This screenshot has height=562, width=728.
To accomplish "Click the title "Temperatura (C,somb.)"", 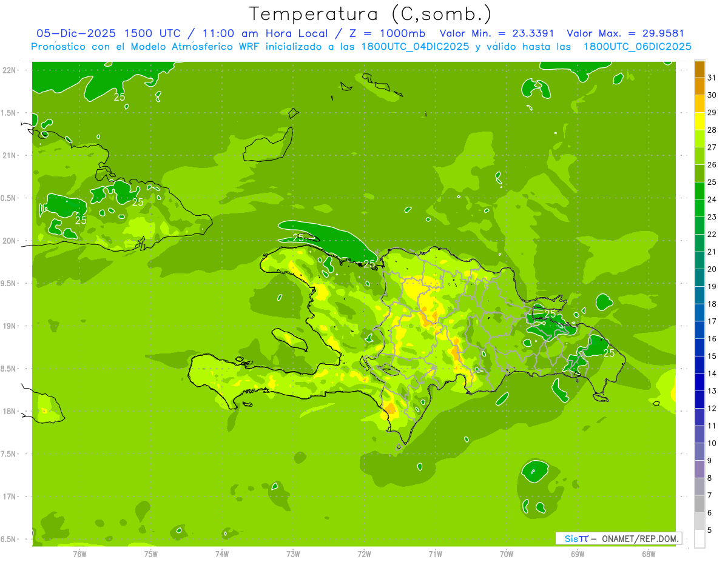I will [x=371, y=14].
